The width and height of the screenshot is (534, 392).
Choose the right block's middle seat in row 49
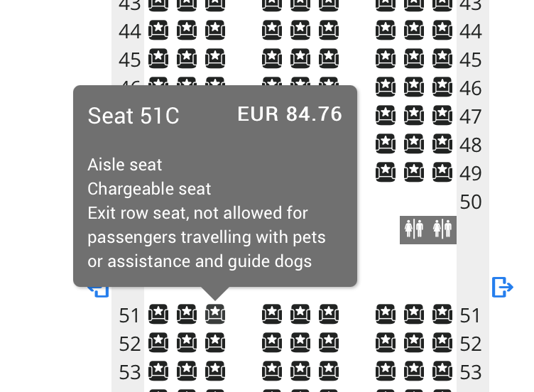click(x=414, y=172)
